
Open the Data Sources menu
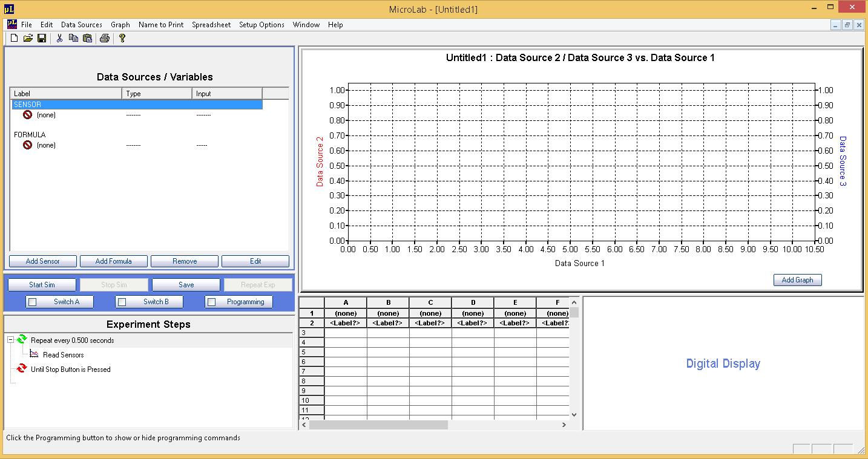click(82, 25)
